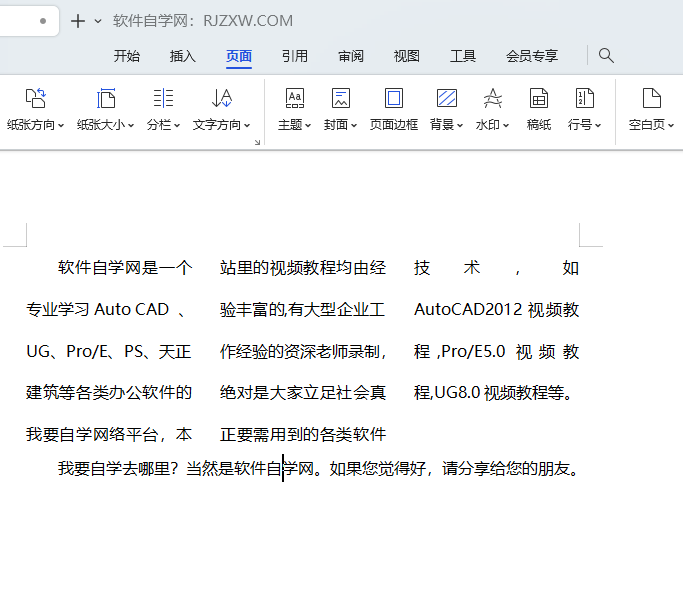Open new-tab options chevron beside plus
683x601 pixels.
[98, 21]
